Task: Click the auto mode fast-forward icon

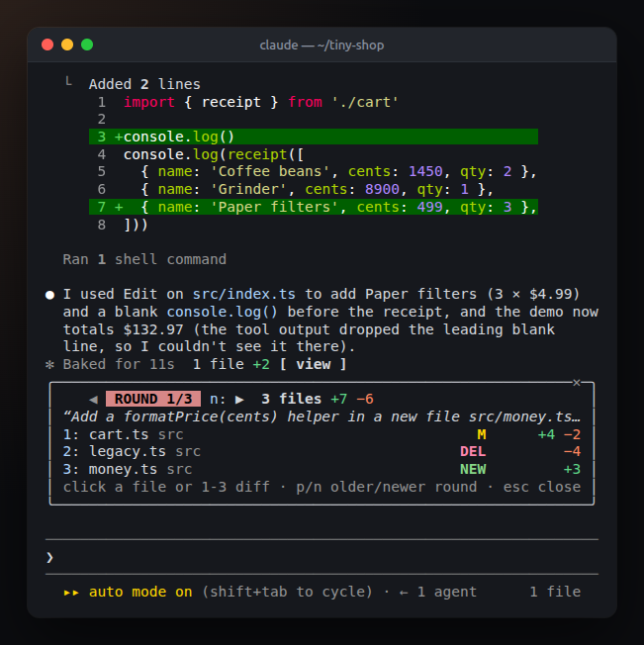Action: click(71, 593)
